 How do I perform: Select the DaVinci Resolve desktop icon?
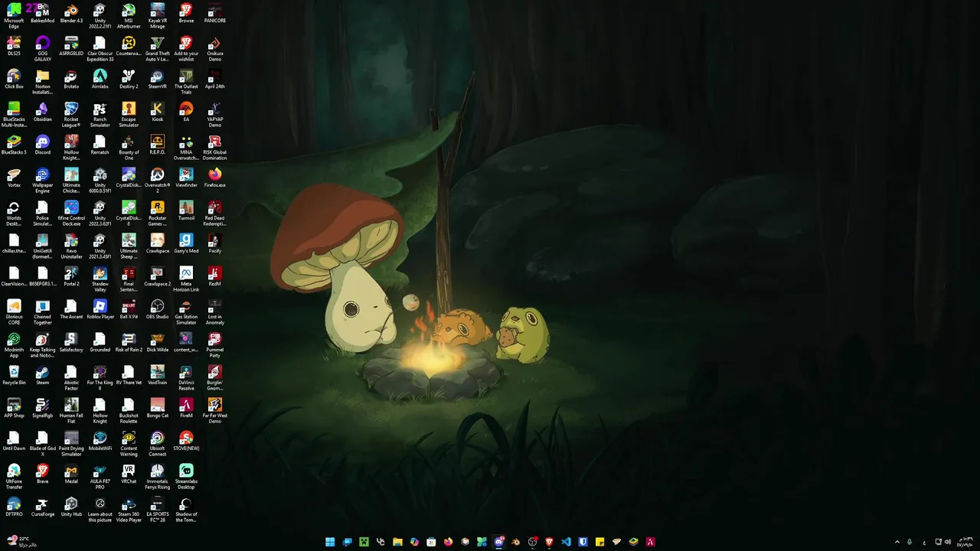186,377
